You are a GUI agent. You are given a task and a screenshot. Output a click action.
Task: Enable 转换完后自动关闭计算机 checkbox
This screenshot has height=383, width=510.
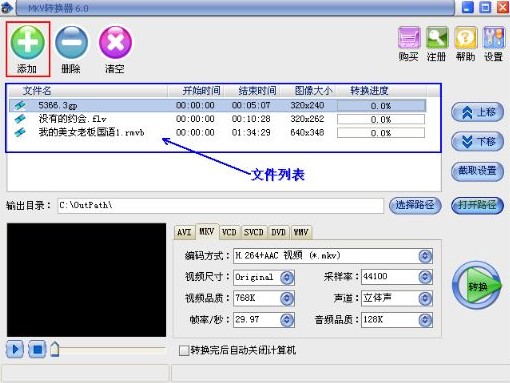(x=184, y=351)
